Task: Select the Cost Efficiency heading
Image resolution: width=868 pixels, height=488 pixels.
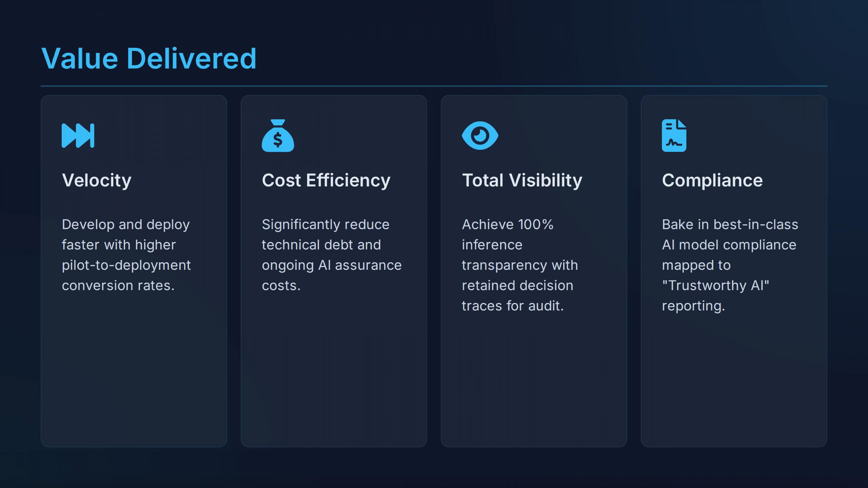Action: coord(326,180)
